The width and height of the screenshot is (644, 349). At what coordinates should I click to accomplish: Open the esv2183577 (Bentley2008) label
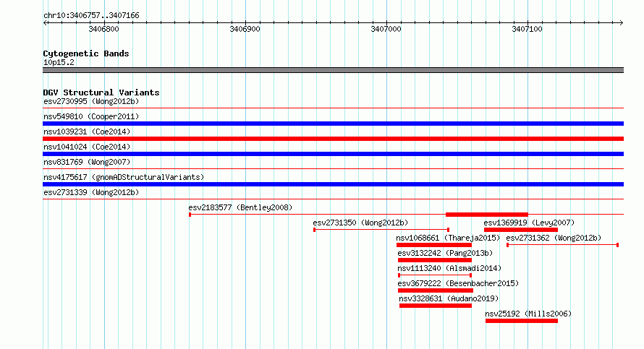[x=240, y=207]
